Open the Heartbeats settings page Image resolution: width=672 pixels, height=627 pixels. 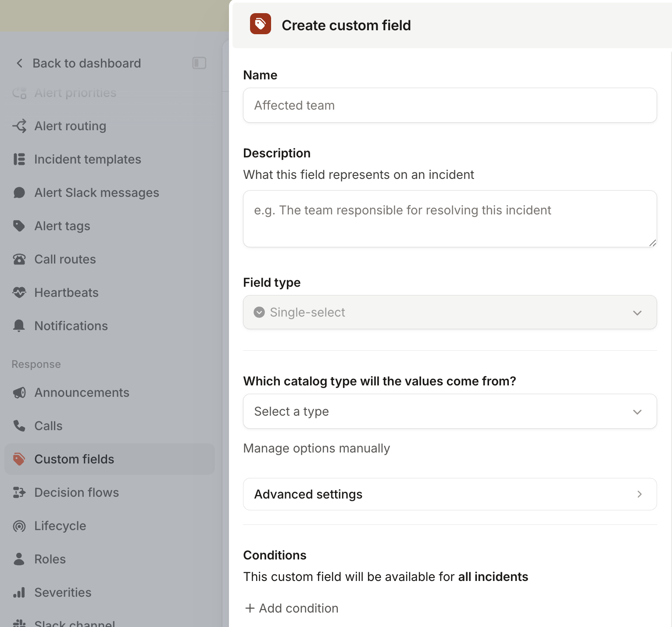pos(110,292)
